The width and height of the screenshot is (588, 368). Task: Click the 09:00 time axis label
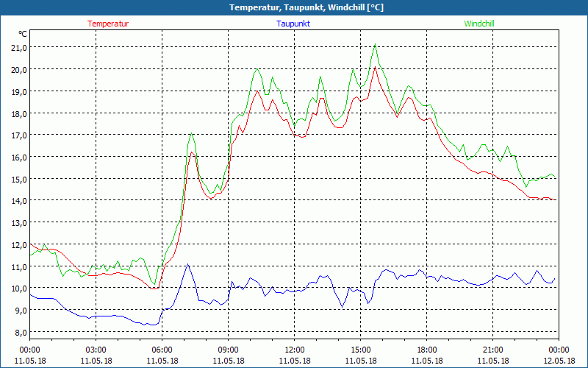tap(228, 350)
